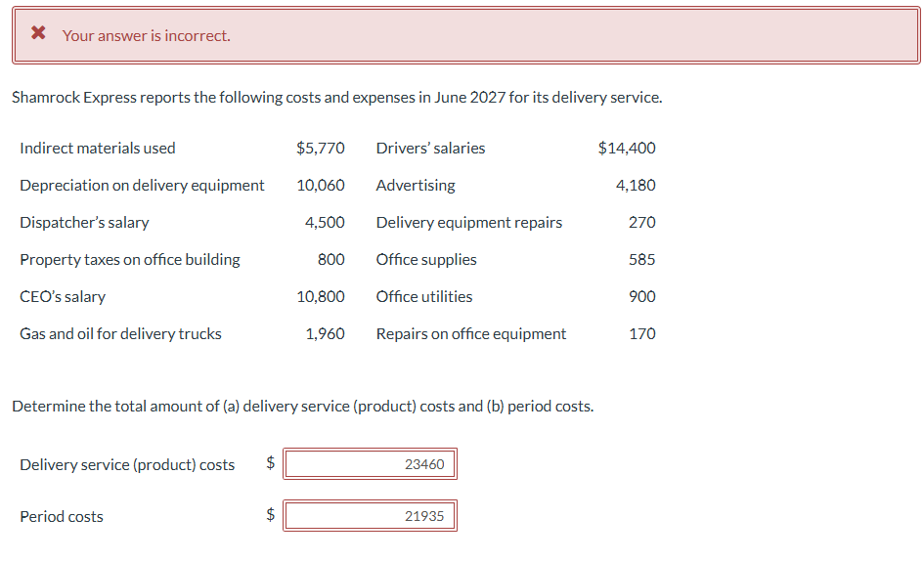Click the 4,180 amount
The height and width of the screenshot is (561, 924).
pyautogui.click(x=636, y=185)
